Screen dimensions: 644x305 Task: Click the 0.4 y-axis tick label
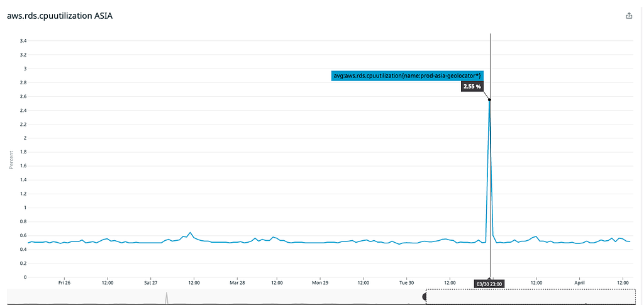(23, 250)
